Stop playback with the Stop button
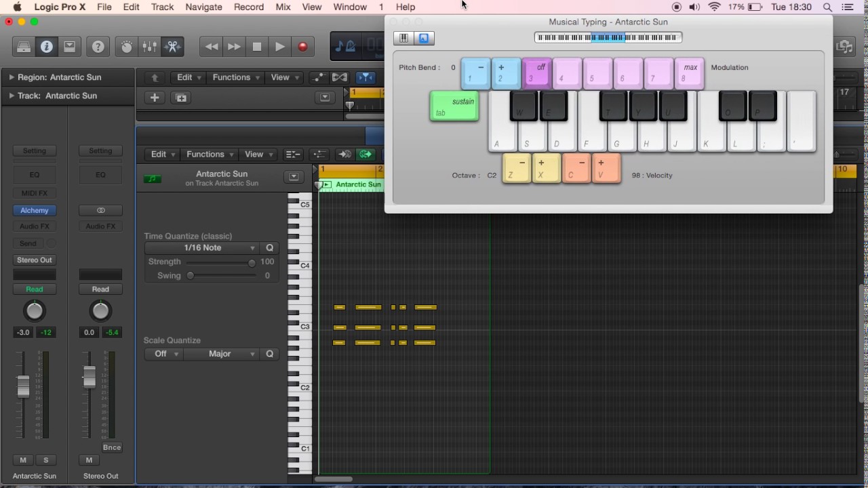 [257, 47]
